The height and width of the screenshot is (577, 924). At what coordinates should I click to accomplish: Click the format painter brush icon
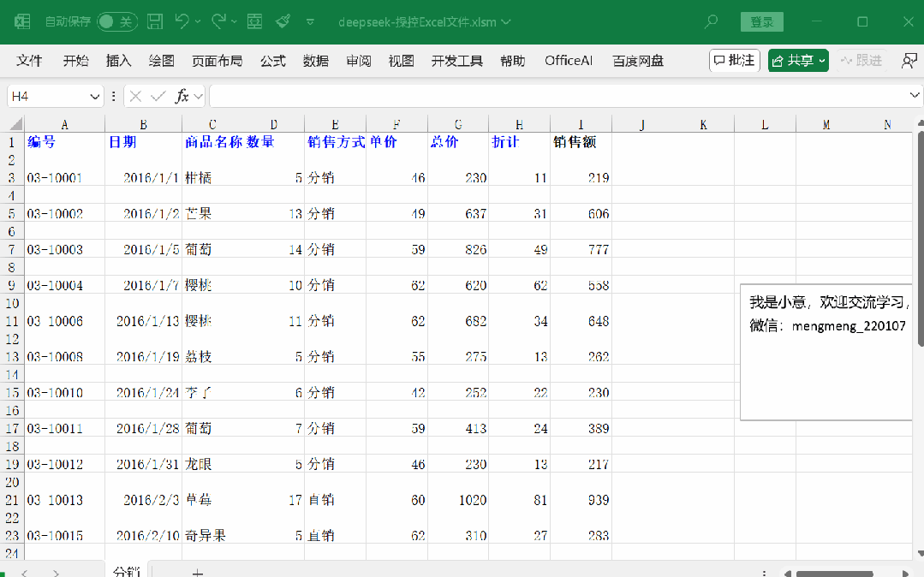pyautogui.click(x=283, y=21)
